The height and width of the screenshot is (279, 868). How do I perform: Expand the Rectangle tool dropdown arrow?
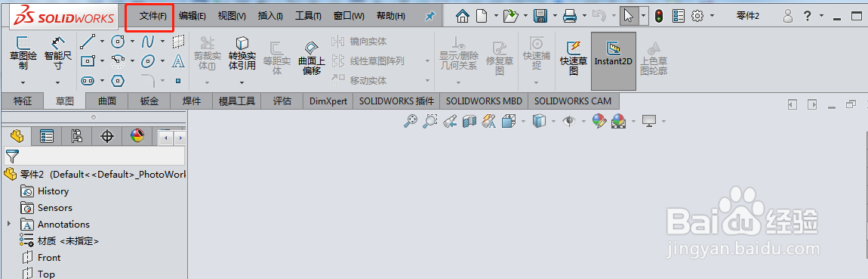pyautogui.click(x=103, y=60)
